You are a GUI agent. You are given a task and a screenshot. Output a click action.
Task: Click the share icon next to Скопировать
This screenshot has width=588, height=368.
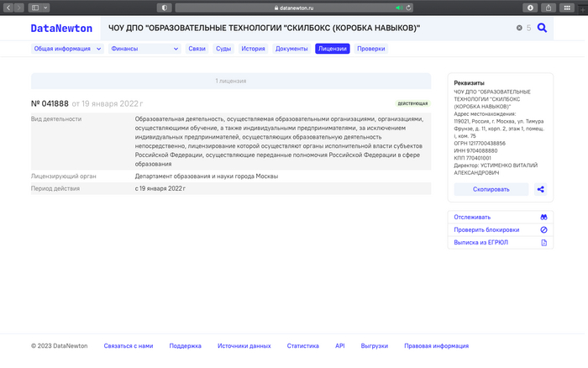(541, 189)
